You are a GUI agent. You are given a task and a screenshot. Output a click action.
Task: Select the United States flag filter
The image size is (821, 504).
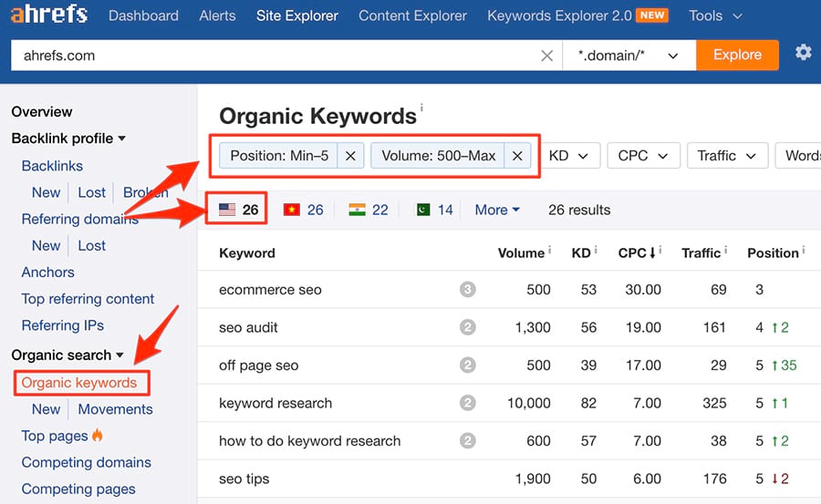(239, 210)
